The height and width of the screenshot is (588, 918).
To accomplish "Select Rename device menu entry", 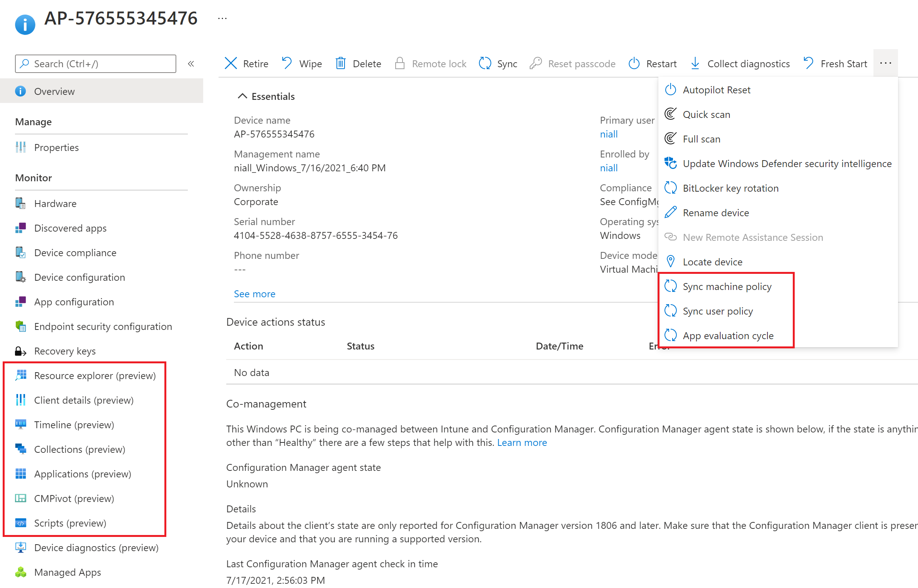I will coord(778,213).
